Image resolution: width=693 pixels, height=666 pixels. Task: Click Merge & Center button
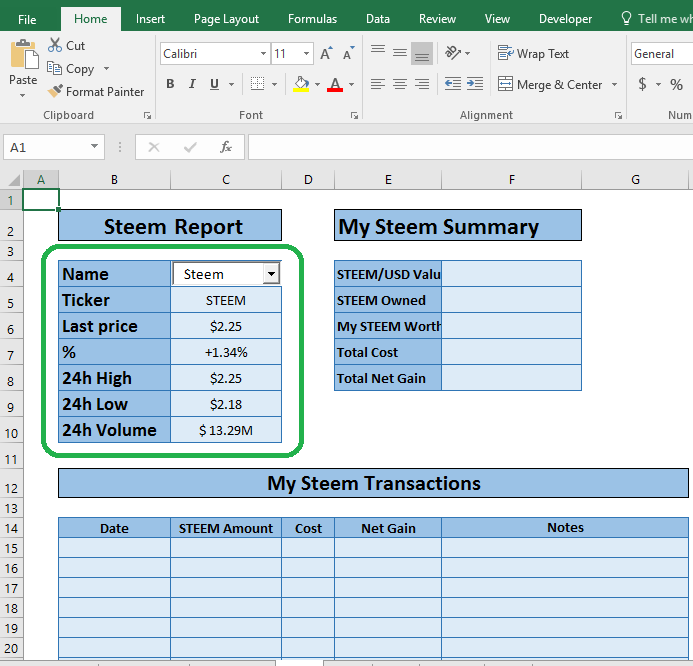tap(550, 84)
